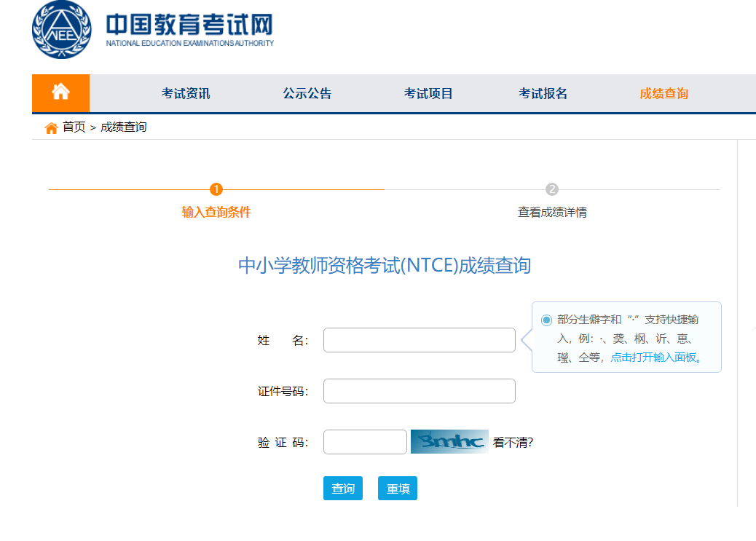
Task: Click step 1 circle indicator
Action: (216, 189)
